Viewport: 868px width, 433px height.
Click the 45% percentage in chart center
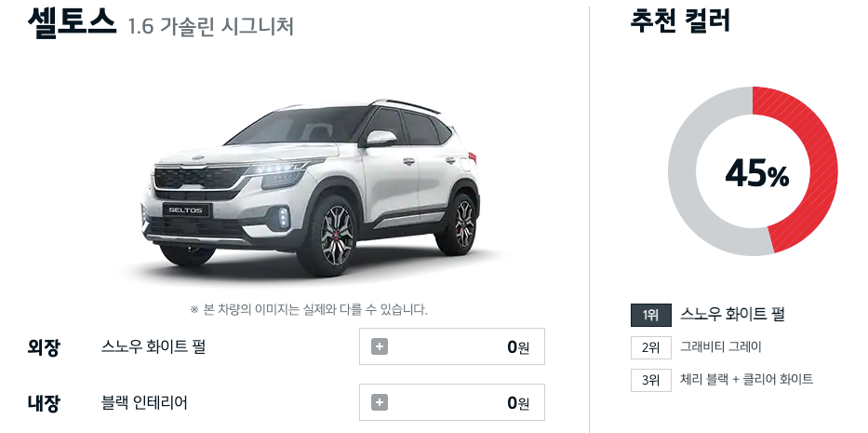[756, 174]
